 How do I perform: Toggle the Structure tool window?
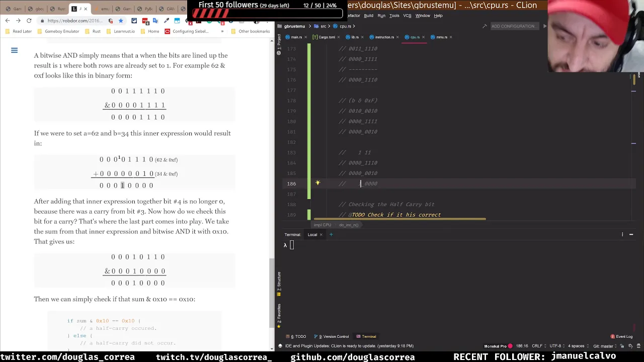click(279, 284)
